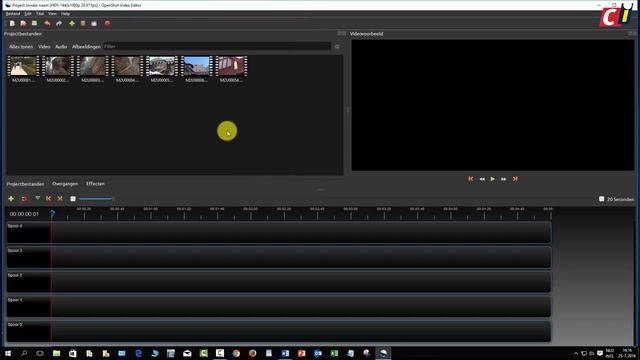Click the New Project toolbar icon
Viewport: 640px width, 360px height.
pos(12,24)
